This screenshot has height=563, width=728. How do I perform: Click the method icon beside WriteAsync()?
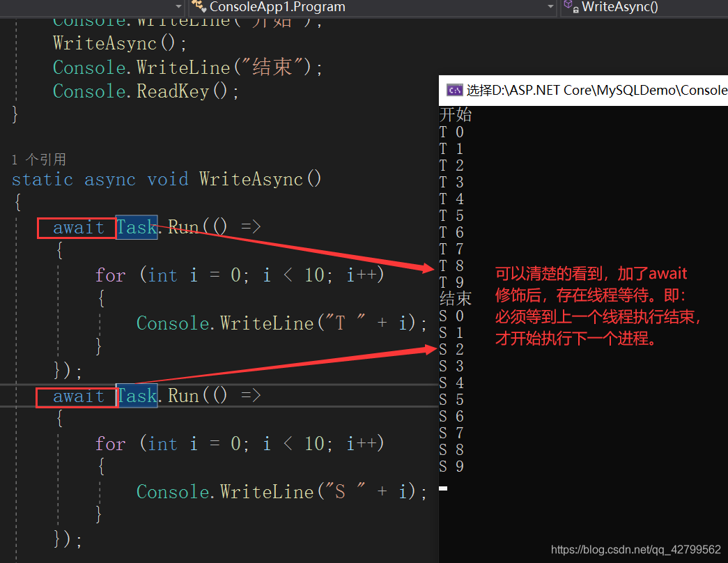click(571, 6)
